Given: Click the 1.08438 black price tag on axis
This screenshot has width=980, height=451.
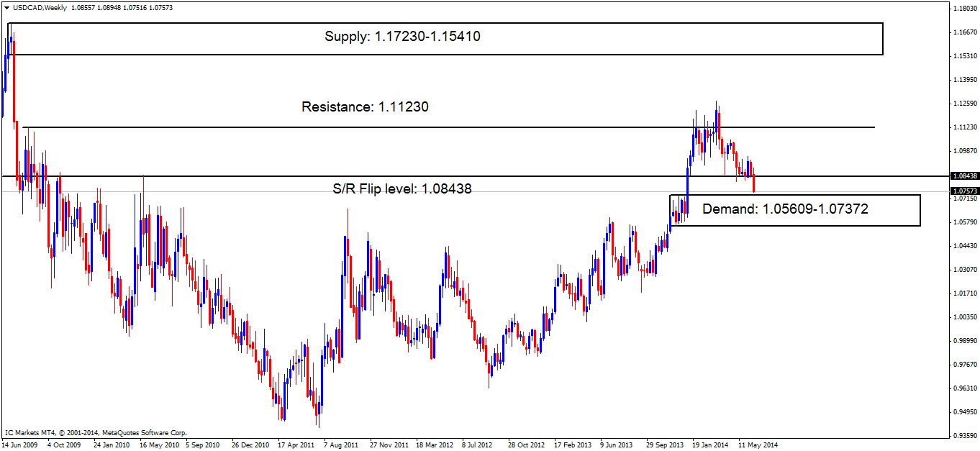Looking at the screenshot, I should [963, 176].
